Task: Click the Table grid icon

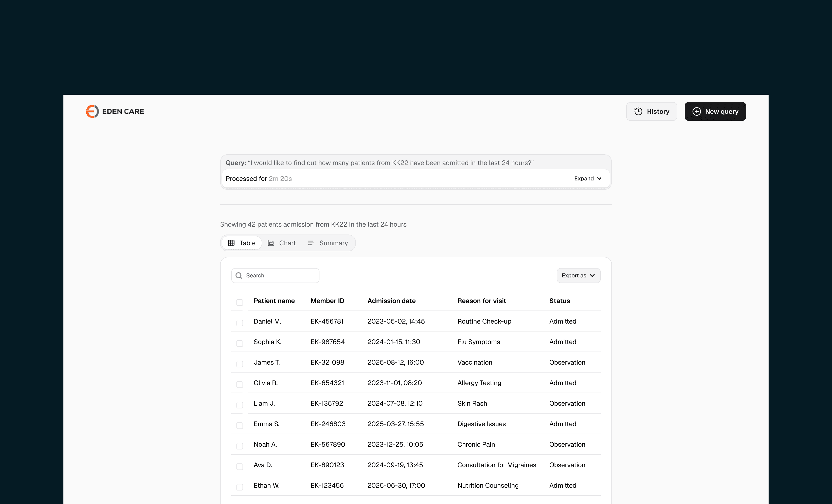Action: tap(231, 243)
